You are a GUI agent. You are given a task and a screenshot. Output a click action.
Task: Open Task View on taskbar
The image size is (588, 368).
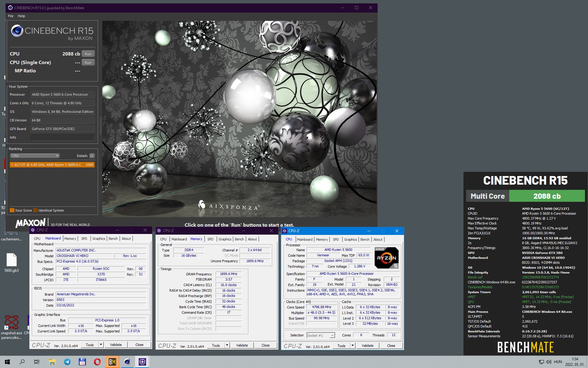point(37,362)
